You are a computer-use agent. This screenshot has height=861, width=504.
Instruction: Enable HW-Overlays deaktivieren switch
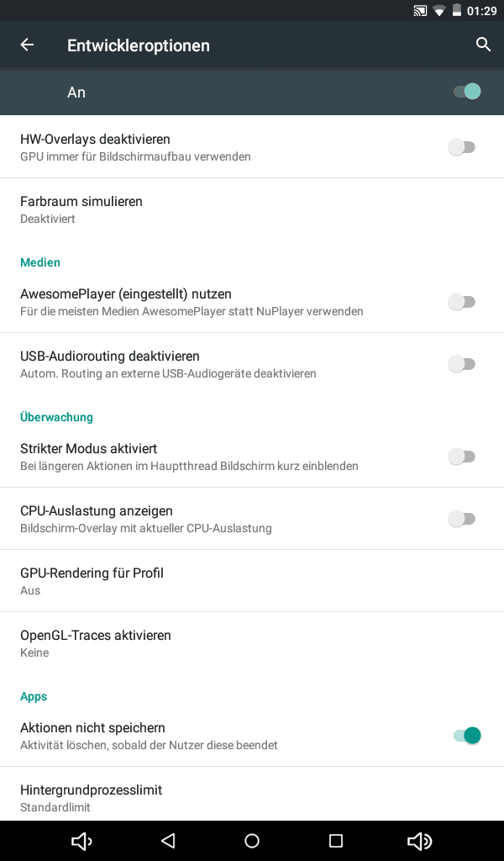pyautogui.click(x=461, y=147)
